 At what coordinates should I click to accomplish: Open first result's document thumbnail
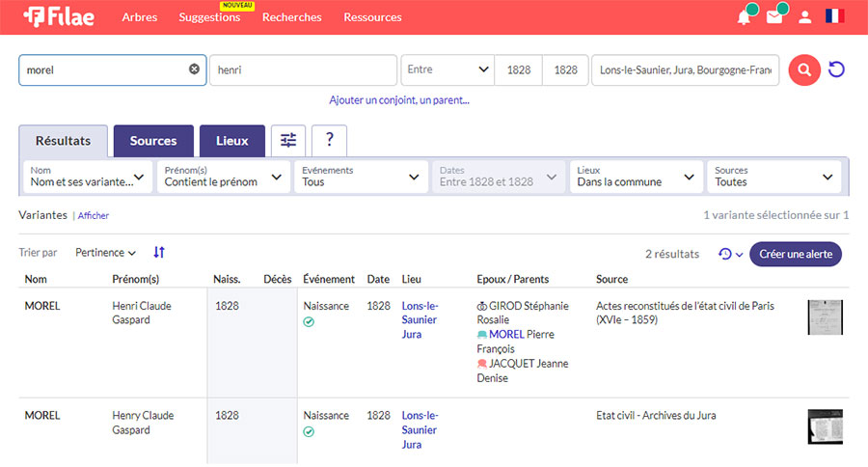pyautogui.click(x=825, y=317)
